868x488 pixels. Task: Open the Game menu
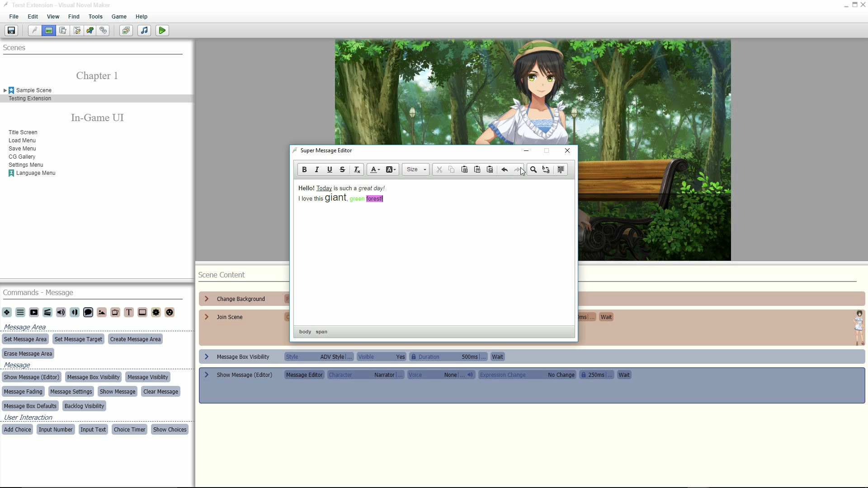click(x=119, y=17)
